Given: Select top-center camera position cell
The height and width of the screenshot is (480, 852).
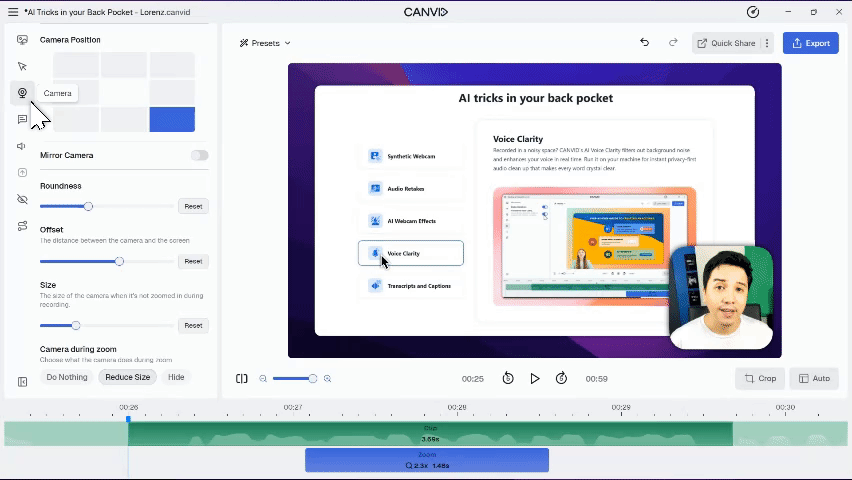Looking at the screenshot, I should [124, 65].
